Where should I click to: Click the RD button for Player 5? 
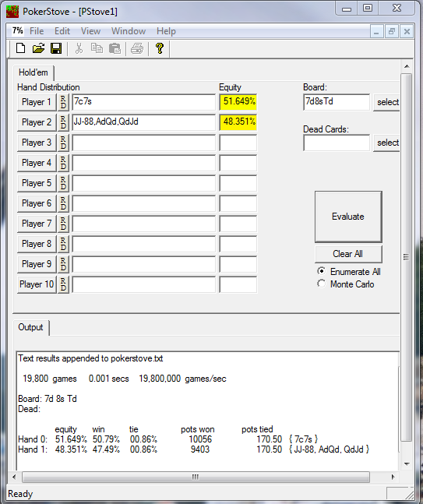[x=63, y=183]
